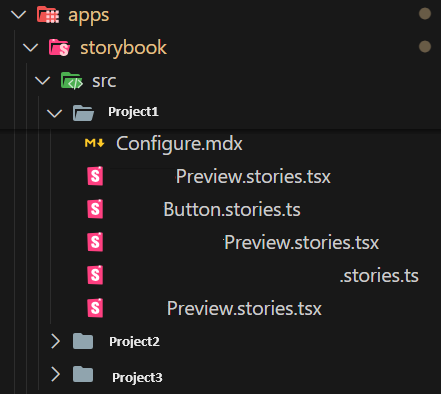Open the Configure.mdx file
The width and height of the screenshot is (441, 394).
tap(179, 144)
